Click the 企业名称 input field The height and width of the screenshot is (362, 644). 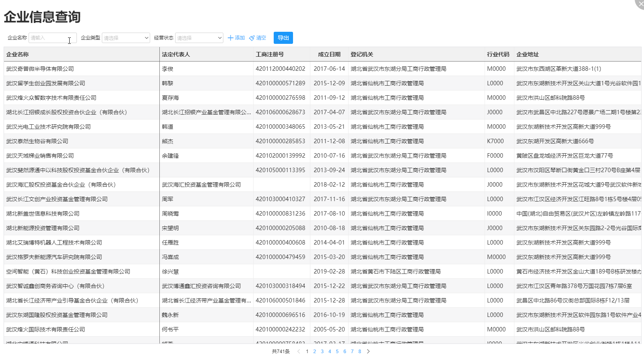pos(52,37)
